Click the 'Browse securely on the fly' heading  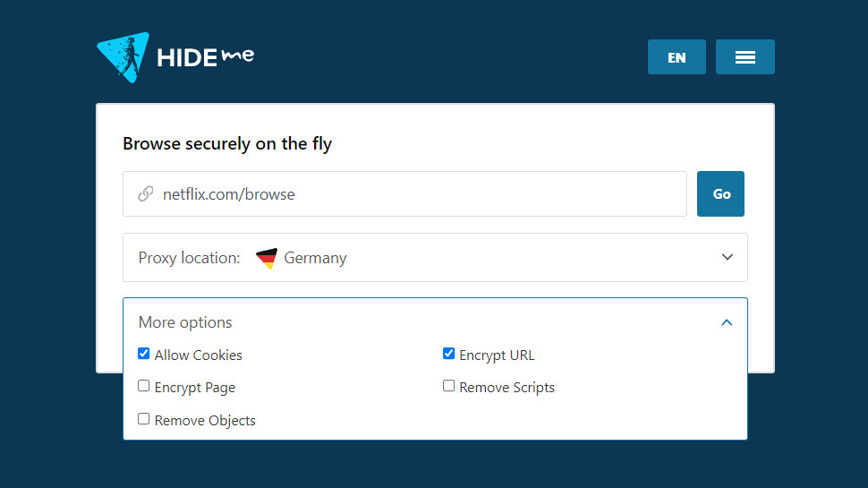point(227,144)
